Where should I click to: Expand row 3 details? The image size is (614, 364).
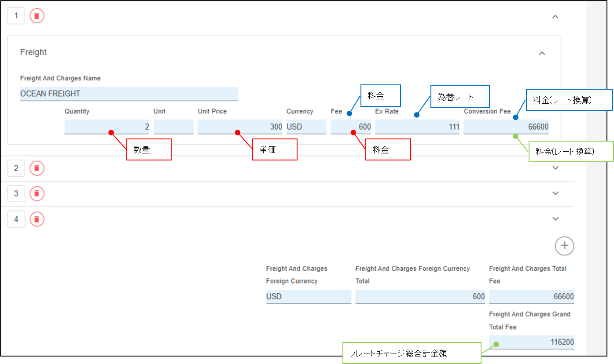coord(555,193)
